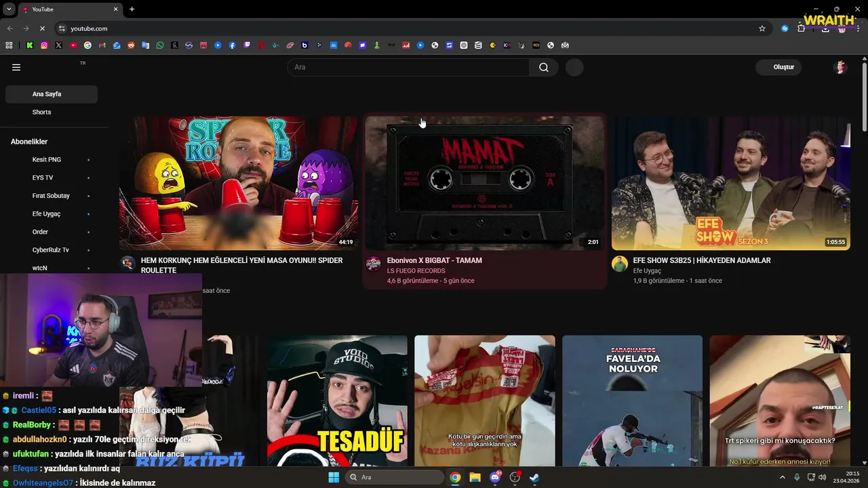Open the WhatsApp bookmark icon
868x488 pixels.
pyautogui.click(x=160, y=45)
